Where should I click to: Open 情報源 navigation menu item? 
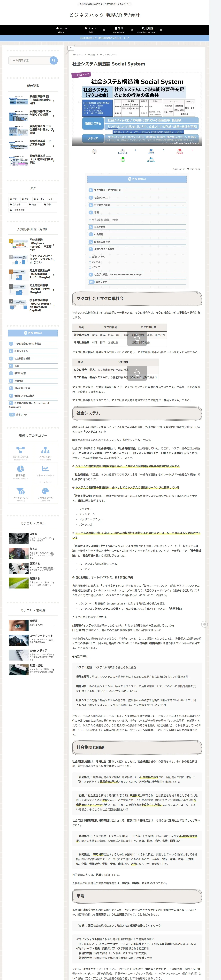(x=148, y=30)
